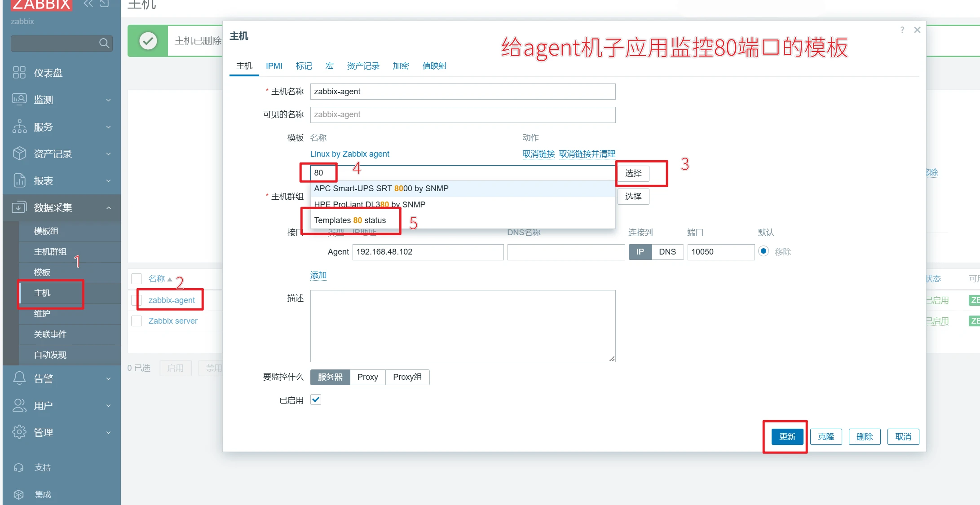Image resolution: width=980 pixels, height=505 pixels.
Task: Click the Monitoring sidebar icon
Action: (19, 99)
